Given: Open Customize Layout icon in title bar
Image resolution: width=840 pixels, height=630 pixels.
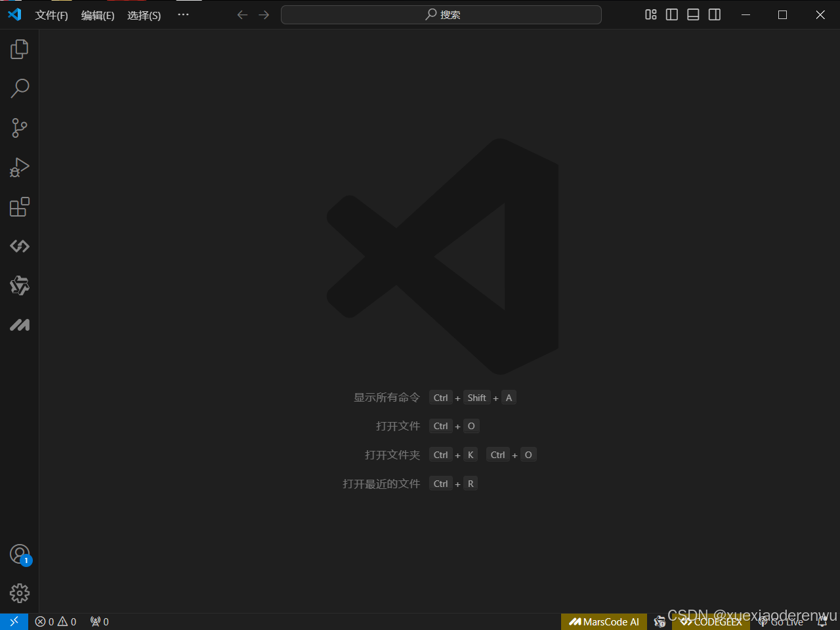Looking at the screenshot, I should tap(651, 14).
